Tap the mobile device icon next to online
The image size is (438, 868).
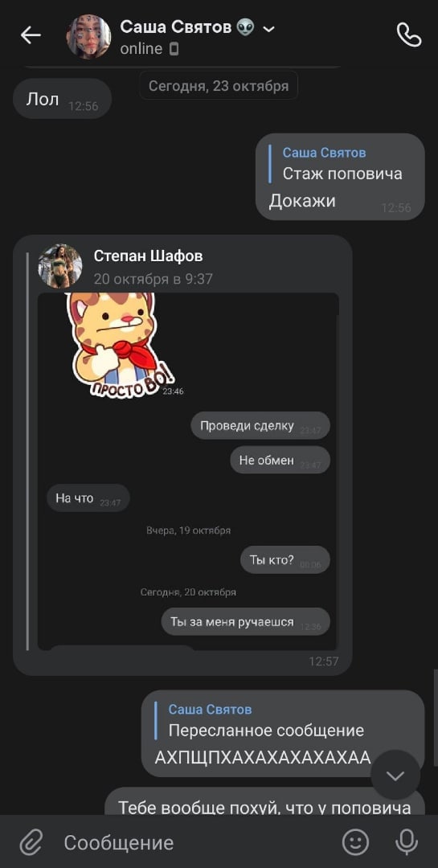pos(174,49)
